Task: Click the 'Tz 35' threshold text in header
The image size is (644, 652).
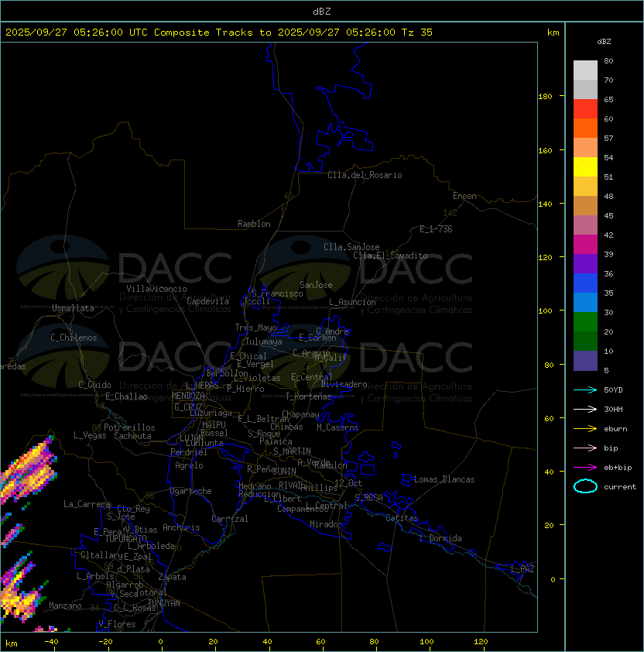Action: tap(417, 33)
